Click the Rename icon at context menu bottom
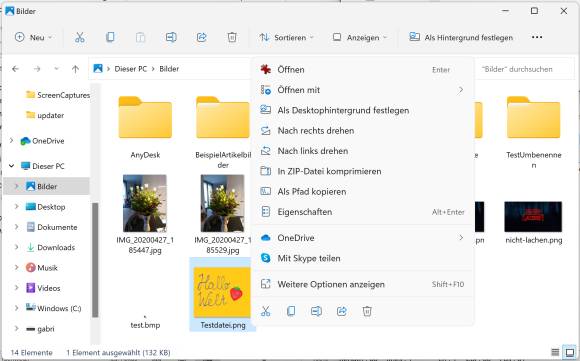This screenshot has height=361, width=580. pos(316,311)
